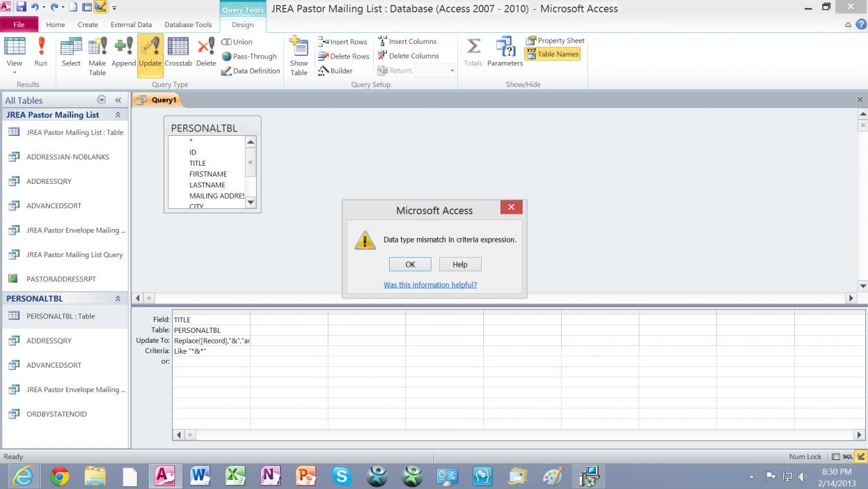The width and height of the screenshot is (868, 489).
Task: Open the ADDRESSJAN-NOBLANKS query
Action: (x=65, y=157)
